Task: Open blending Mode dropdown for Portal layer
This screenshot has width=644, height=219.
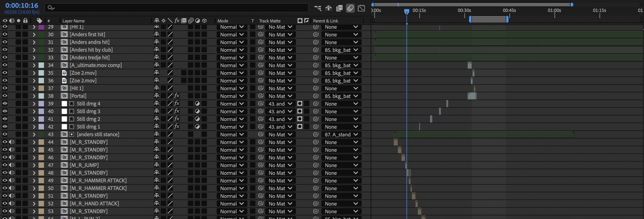Action: (x=232, y=96)
